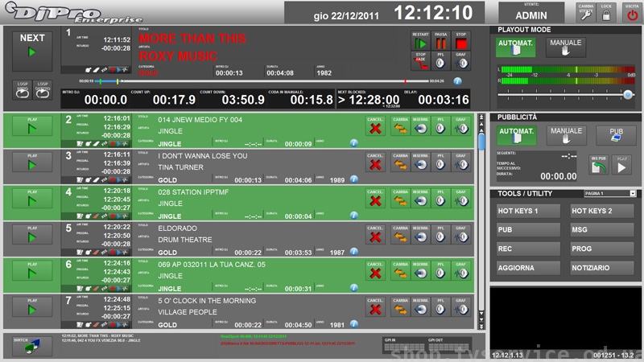Click playlist scrollbar down arrow
Image resolution: width=644 pixels, height=362 pixels.
[x=481, y=319]
